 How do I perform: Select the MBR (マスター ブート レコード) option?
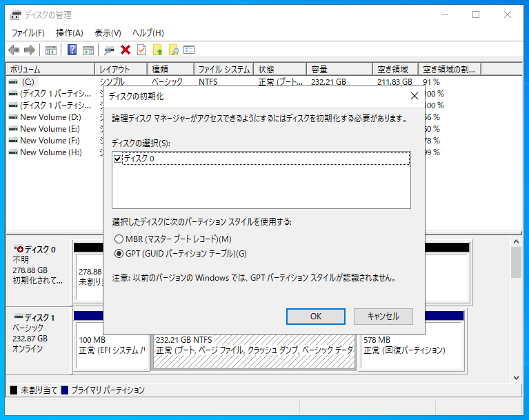click(119, 239)
